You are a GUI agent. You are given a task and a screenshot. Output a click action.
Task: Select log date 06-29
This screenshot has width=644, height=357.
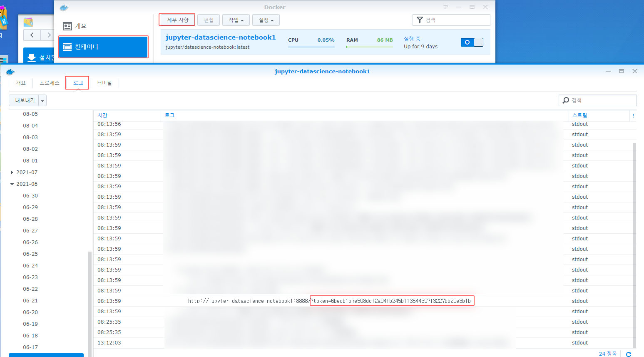point(30,207)
